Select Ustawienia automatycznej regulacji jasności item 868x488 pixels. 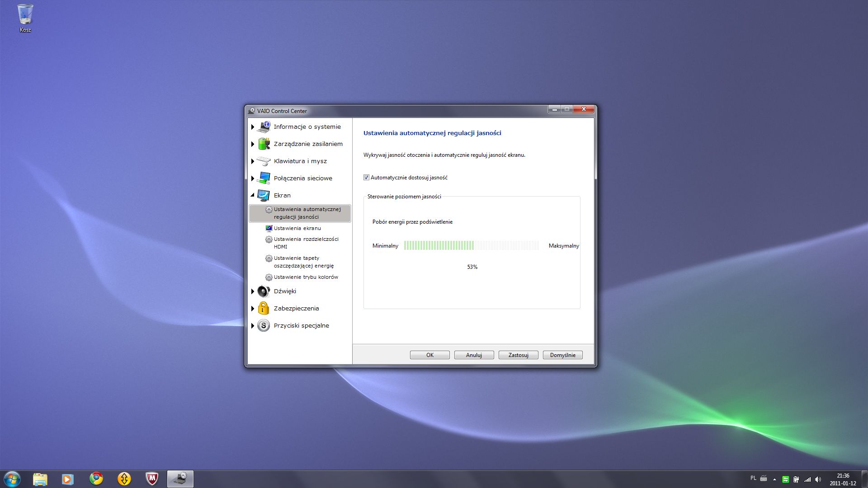pos(300,213)
